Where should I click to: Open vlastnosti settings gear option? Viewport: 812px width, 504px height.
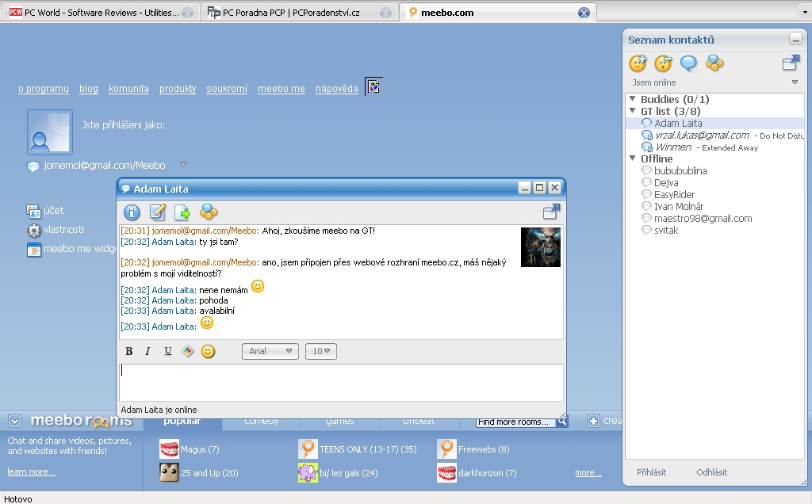point(55,230)
